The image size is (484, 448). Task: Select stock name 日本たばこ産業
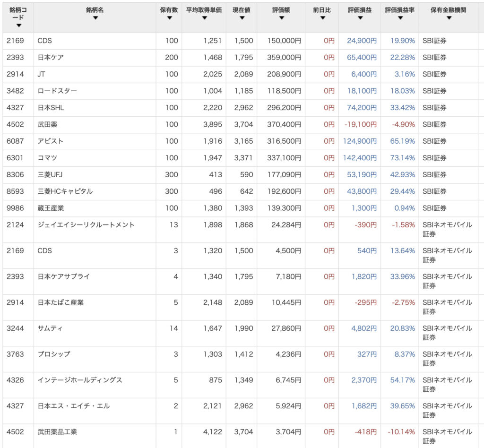tap(60, 302)
